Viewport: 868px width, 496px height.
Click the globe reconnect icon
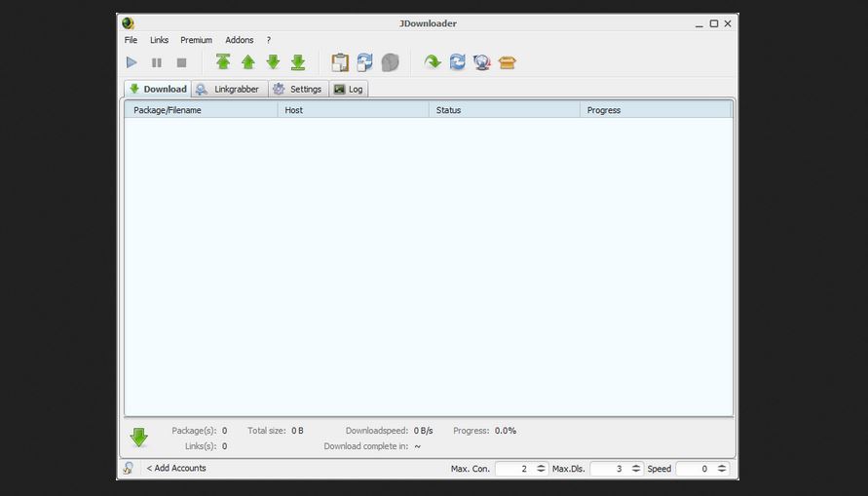coord(482,62)
